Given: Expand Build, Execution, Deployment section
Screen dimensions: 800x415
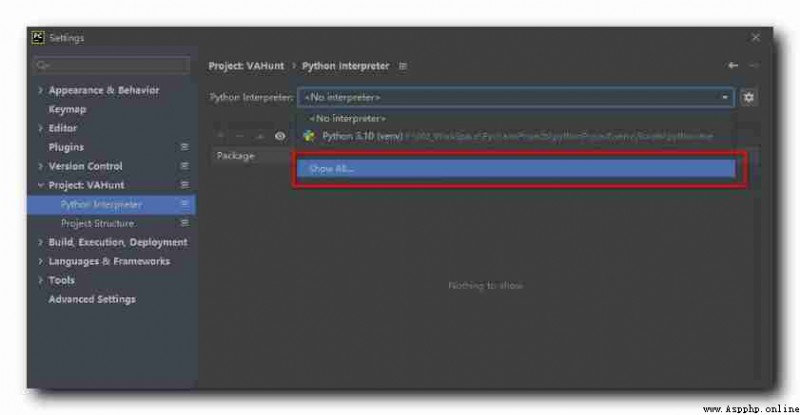Looking at the screenshot, I should coord(40,242).
